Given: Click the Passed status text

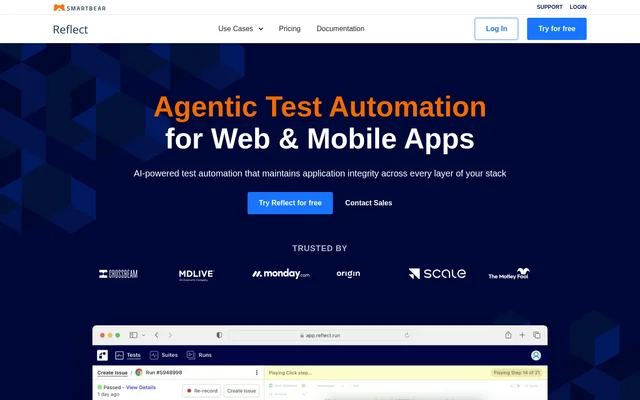Looking at the screenshot, I should pos(112,387).
